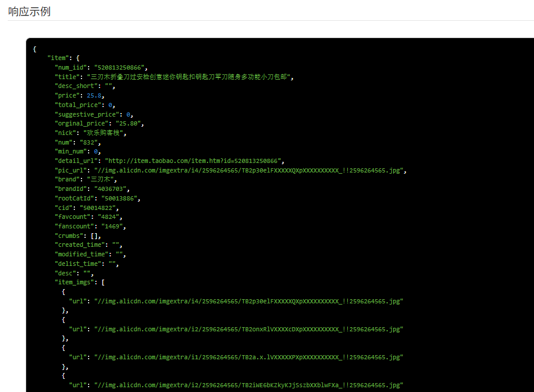Screen dimensions: 534x392
Task: Select the "desc" empty string line
Action: [x=74, y=273]
